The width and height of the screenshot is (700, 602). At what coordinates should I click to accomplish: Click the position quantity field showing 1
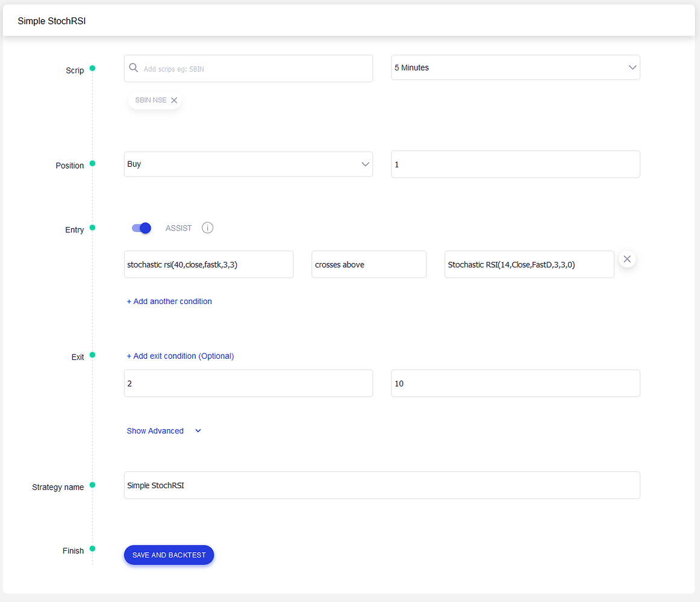coord(515,164)
